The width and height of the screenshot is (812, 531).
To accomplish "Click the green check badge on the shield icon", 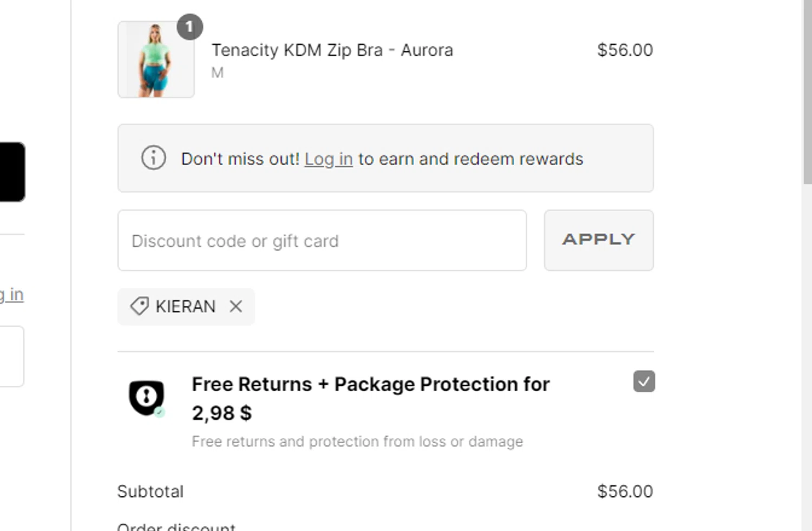I will (x=159, y=412).
